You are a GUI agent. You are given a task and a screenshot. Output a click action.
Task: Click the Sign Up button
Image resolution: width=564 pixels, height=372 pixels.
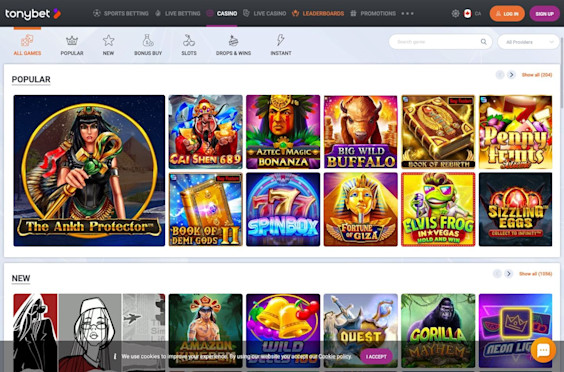544,14
